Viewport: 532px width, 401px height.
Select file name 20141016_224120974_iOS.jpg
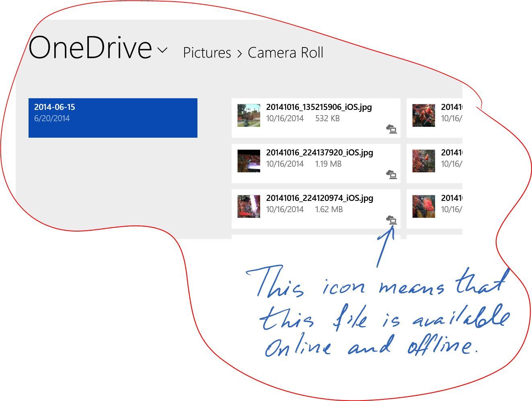click(x=320, y=198)
